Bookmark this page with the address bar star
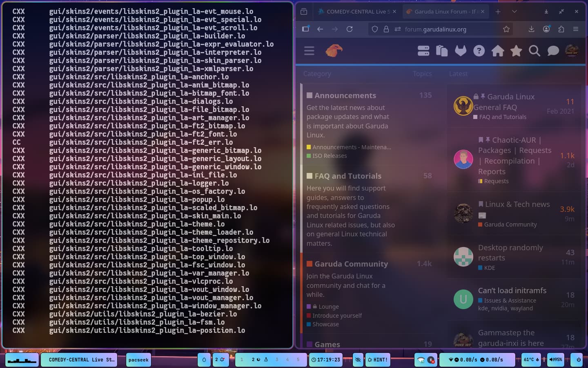This screenshot has width=588, height=368. click(506, 29)
